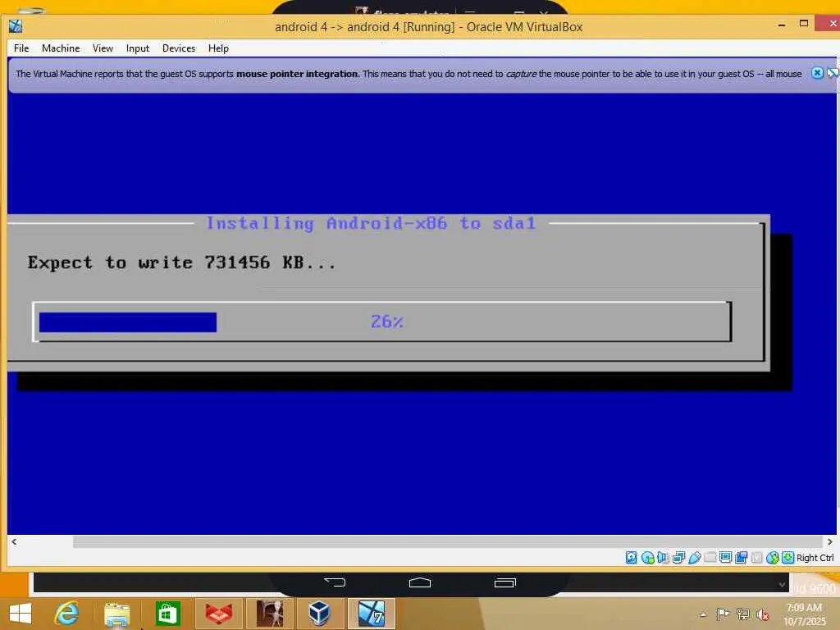Click the network adapters status icon
Image resolution: width=840 pixels, height=630 pixels.
(678, 558)
